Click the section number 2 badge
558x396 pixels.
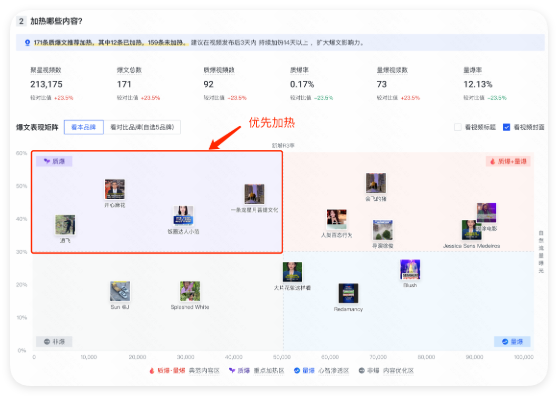[x=21, y=21]
